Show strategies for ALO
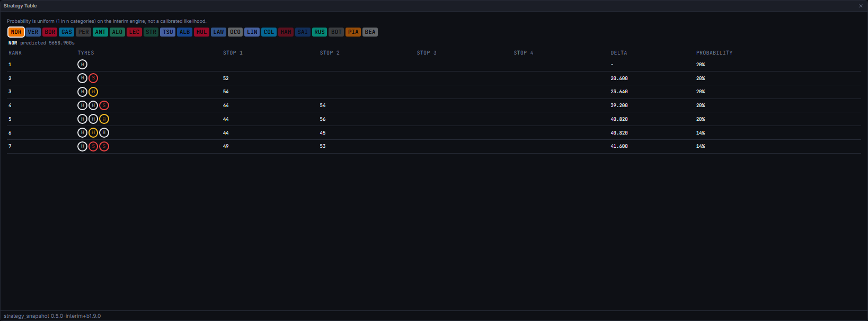 [x=117, y=32]
